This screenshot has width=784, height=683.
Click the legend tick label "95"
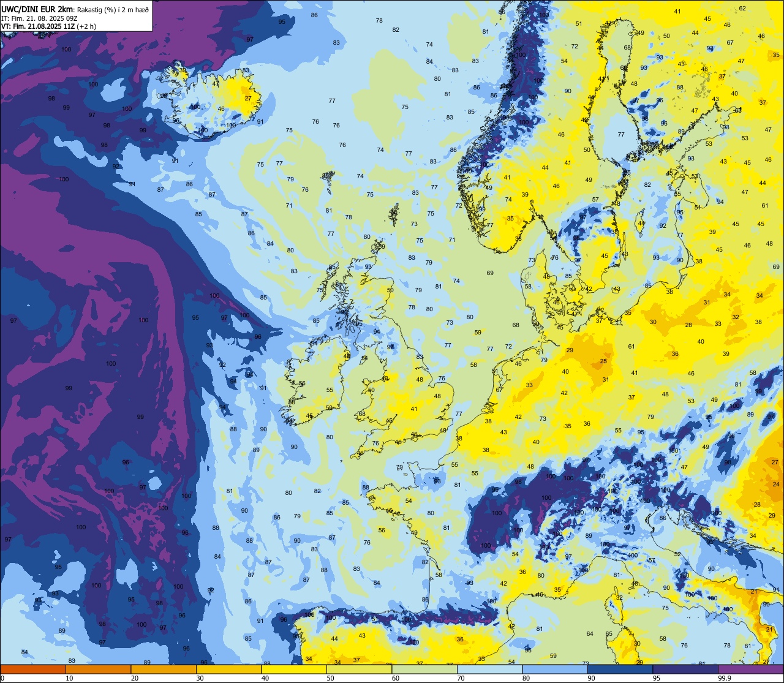[657, 678]
